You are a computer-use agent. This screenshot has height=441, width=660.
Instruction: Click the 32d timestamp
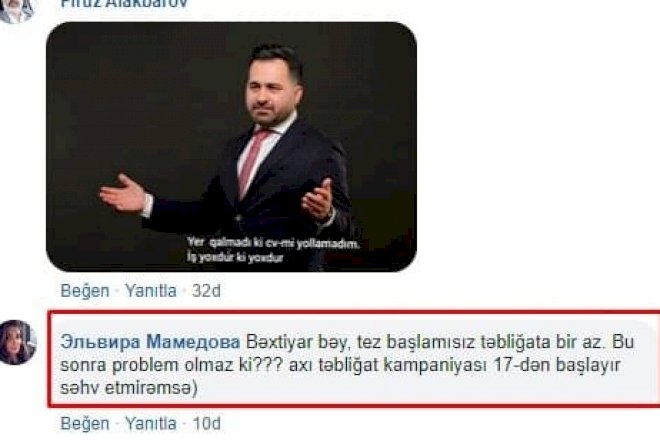[x=206, y=291]
